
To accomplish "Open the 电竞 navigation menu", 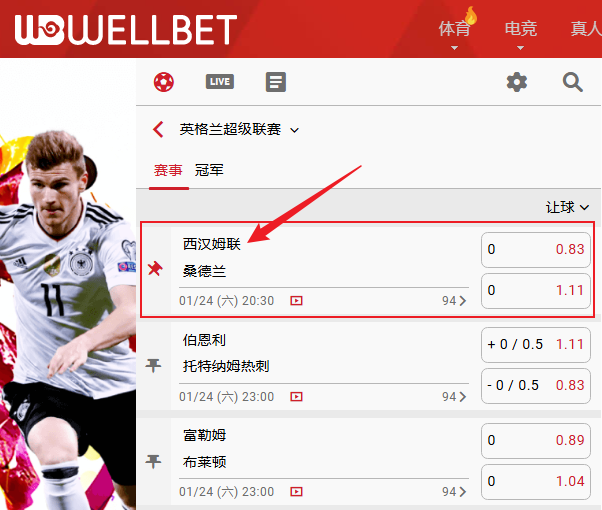I will click(521, 32).
